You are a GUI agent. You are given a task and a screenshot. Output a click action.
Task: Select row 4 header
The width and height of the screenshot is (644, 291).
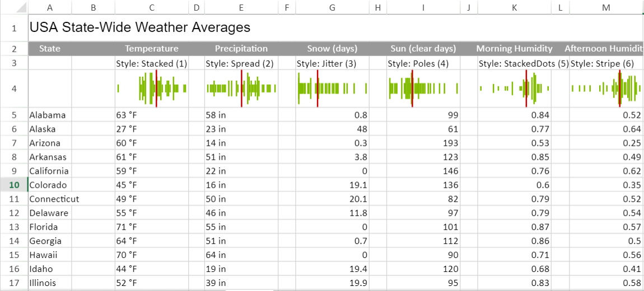(x=14, y=89)
